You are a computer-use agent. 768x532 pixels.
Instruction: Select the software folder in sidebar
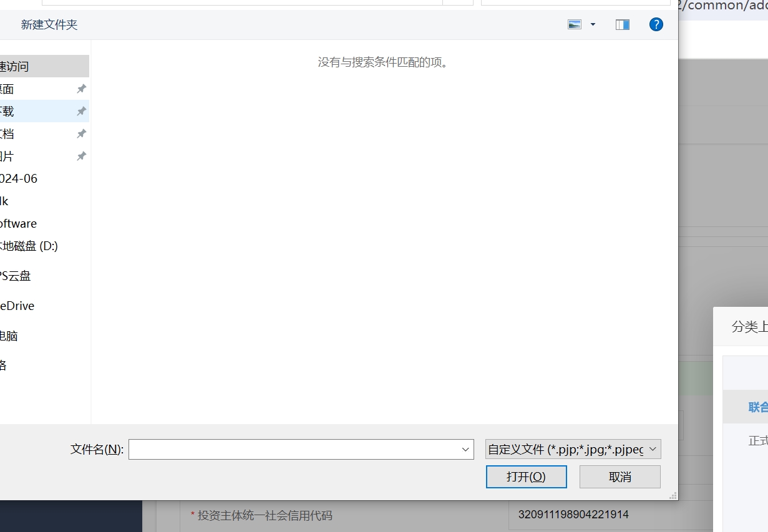tap(19, 224)
